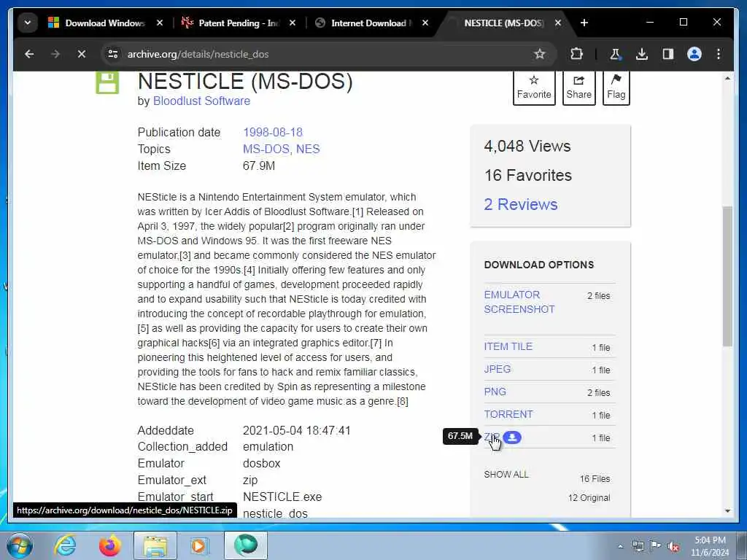
Task: Open the MS-DOS topic link
Action: click(266, 149)
